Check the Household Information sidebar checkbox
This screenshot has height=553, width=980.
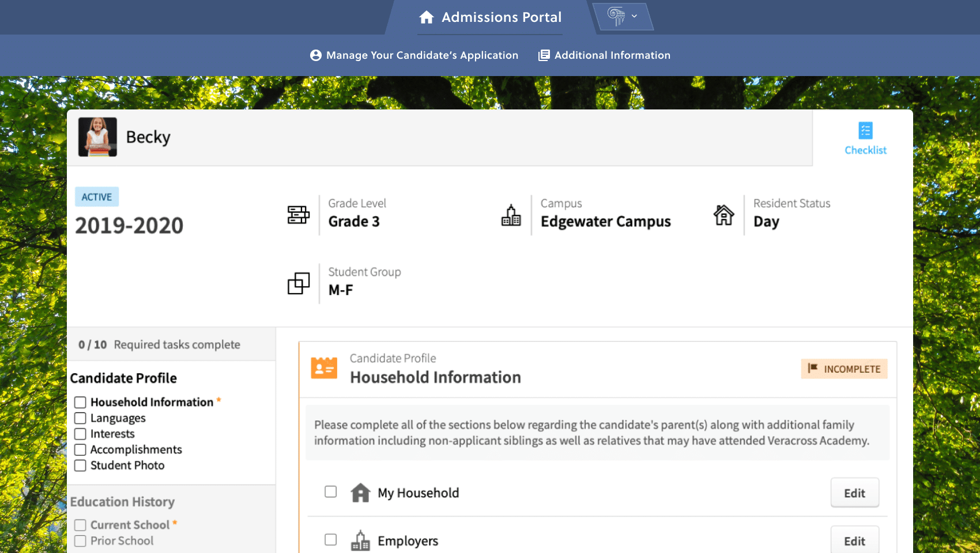click(80, 402)
